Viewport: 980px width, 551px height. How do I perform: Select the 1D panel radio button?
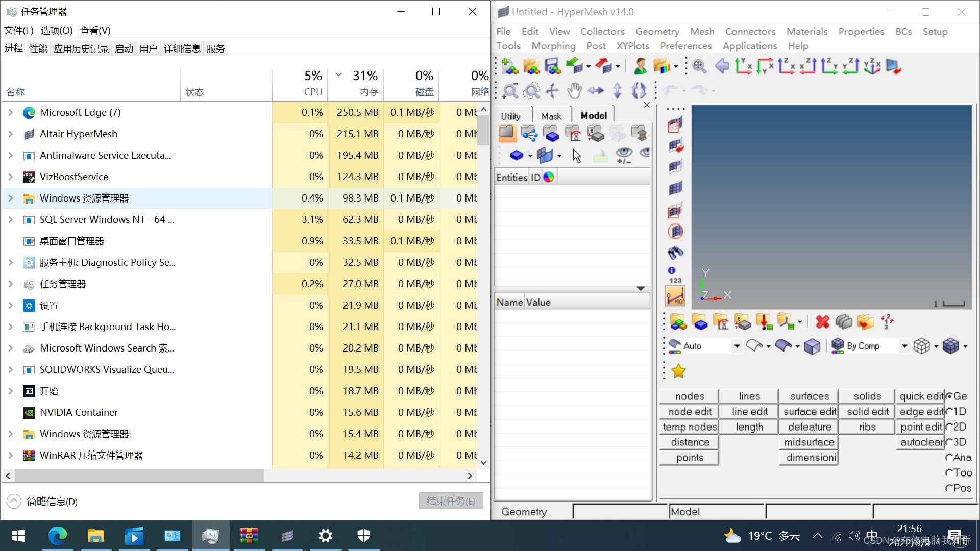click(x=949, y=412)
